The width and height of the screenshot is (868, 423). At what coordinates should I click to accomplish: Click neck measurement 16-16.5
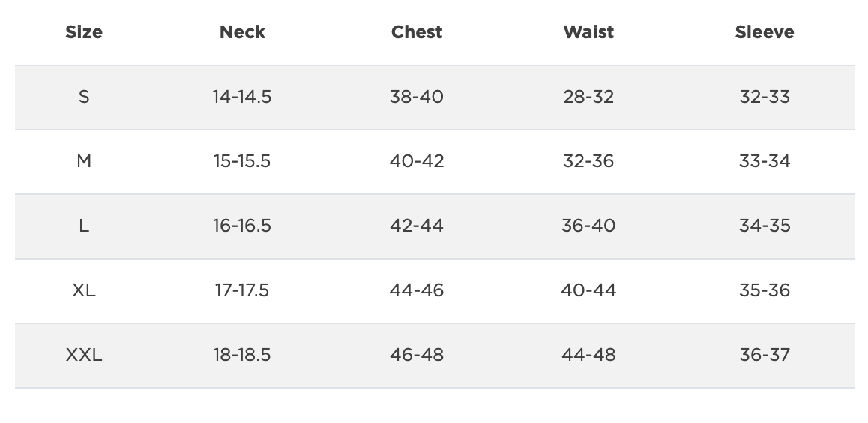(x=242, y=226)
